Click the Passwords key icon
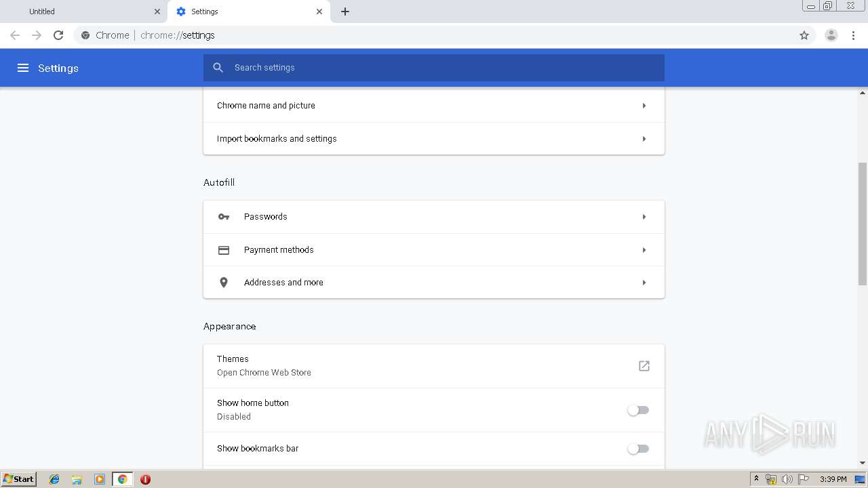The height and width of the screenshot is (488, 868). [x=224, y=217]
